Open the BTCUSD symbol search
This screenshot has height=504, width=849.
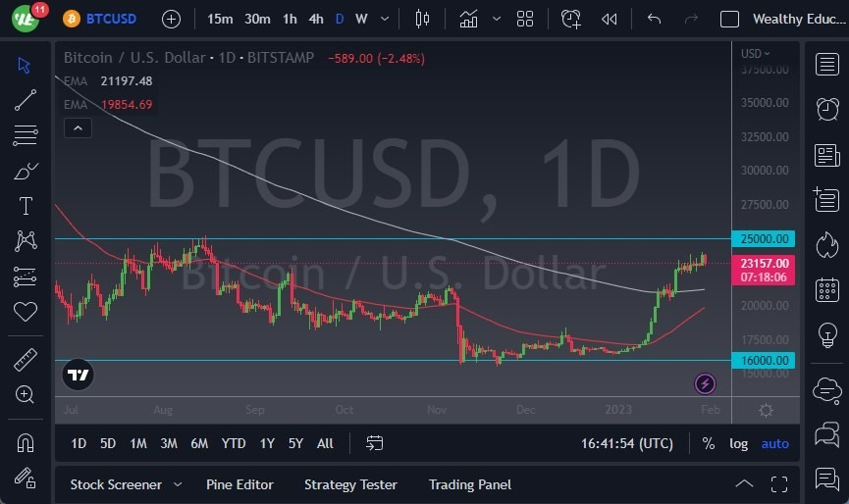[x=100, y=19]
